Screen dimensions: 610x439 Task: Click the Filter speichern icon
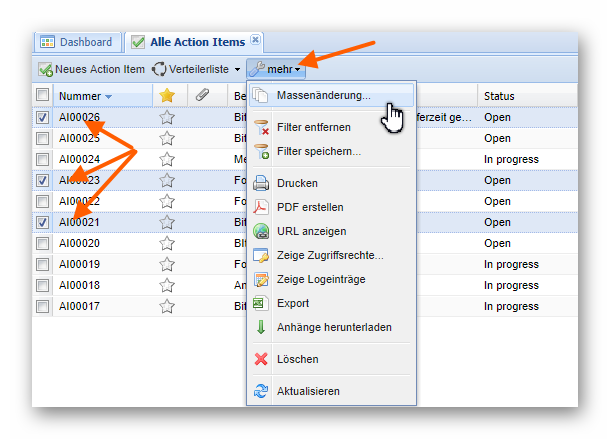(x=261, y=151)
